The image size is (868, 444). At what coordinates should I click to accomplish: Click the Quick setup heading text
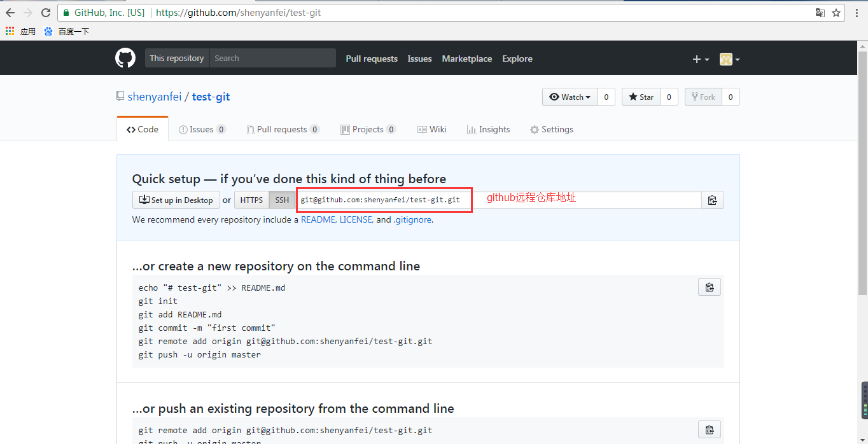click(289, 179)
